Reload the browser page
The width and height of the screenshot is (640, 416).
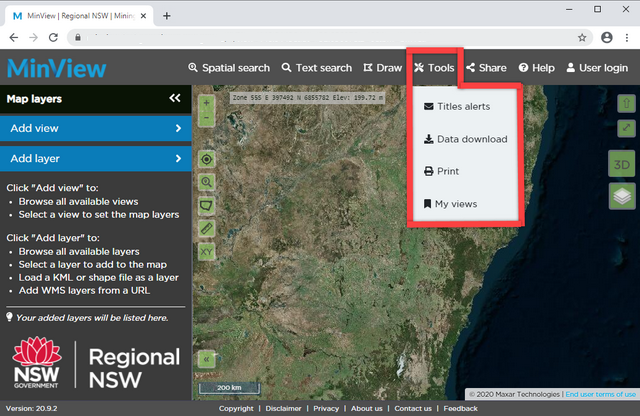pos(53,38)
